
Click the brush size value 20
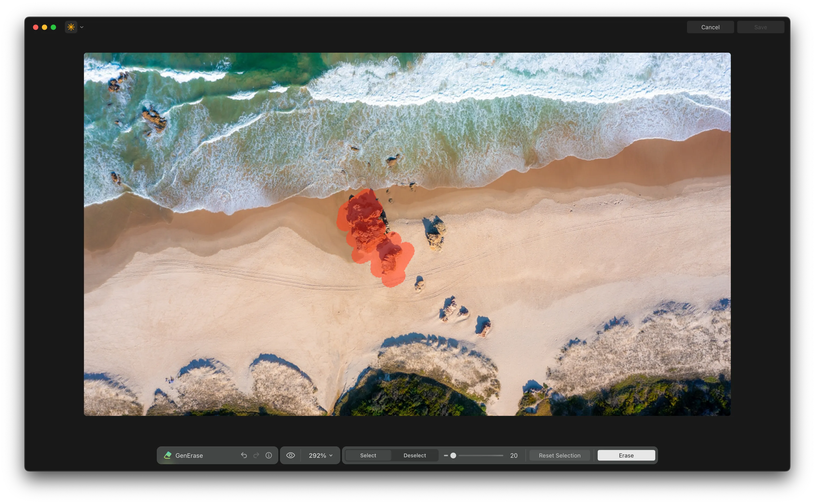tap(514, 455)
